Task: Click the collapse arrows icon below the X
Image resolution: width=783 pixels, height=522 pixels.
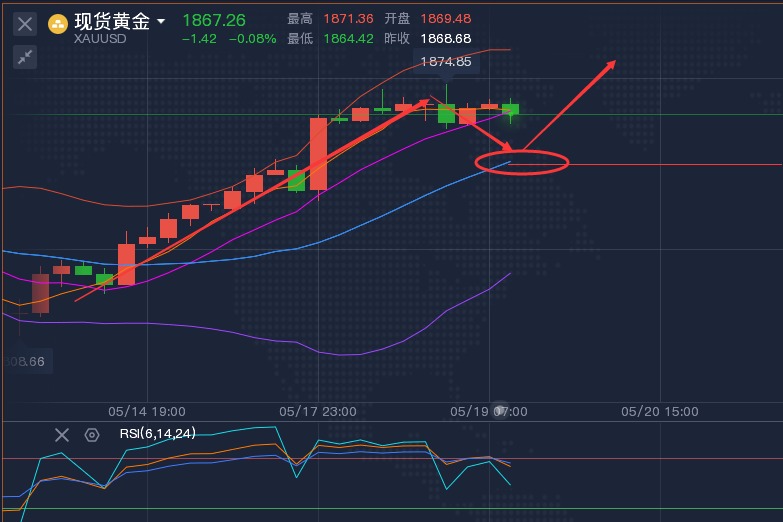Action: click(26, 57)
